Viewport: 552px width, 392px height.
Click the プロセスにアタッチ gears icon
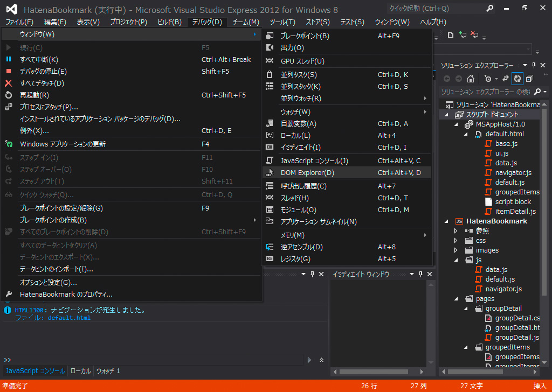[9, 107]
